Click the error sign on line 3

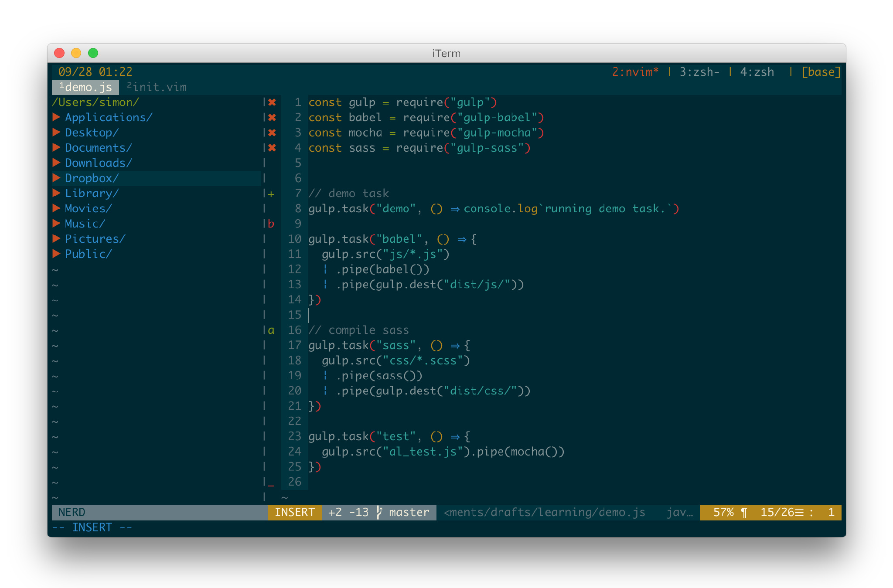point(272,133)
